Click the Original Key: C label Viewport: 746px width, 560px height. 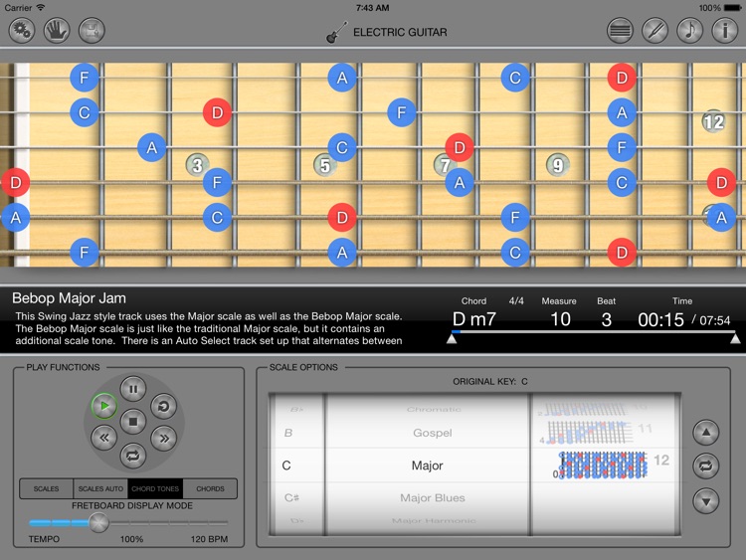pos(490,382)
